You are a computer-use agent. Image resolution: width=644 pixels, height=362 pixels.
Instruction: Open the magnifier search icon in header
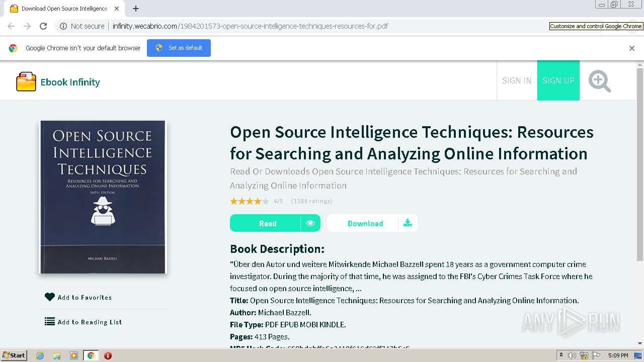click(600, 81)
